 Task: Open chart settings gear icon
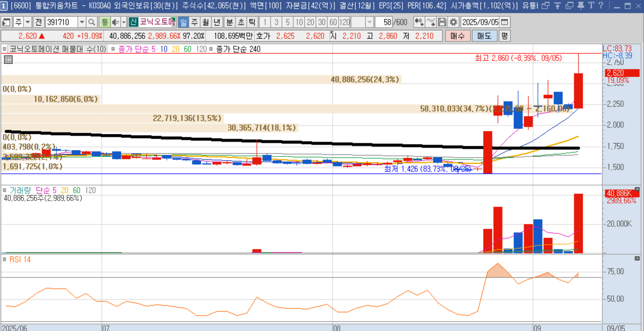[x=453, y=22]
